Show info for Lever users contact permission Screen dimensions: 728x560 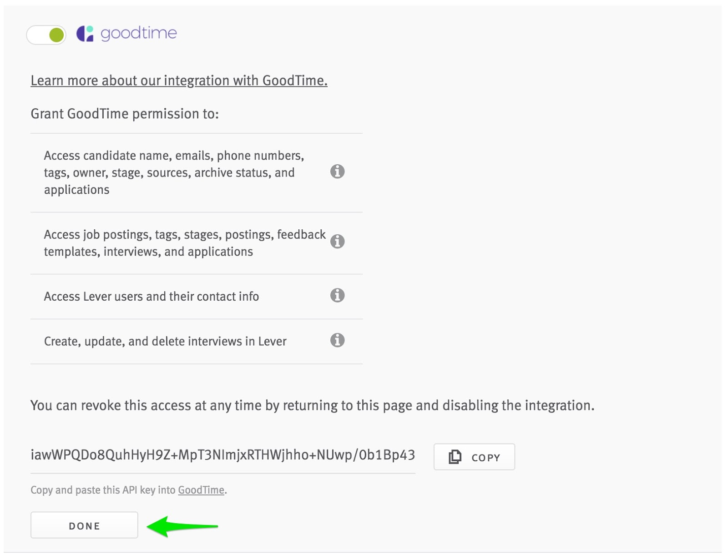[x=337, y=295]
